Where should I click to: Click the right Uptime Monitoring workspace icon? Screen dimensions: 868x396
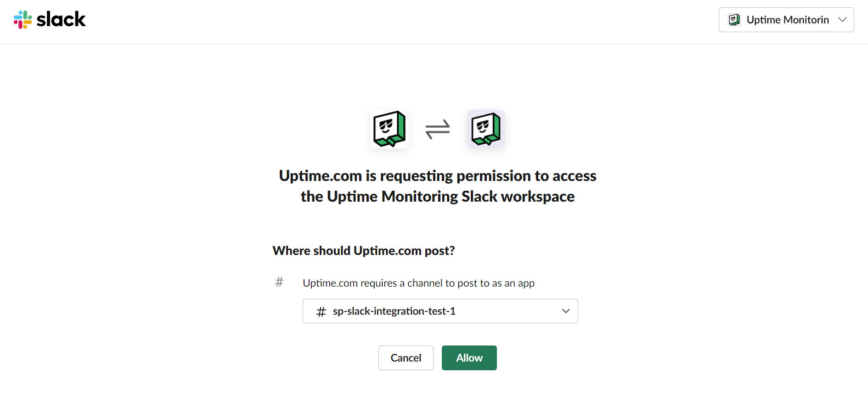click(x=486, y=129)
